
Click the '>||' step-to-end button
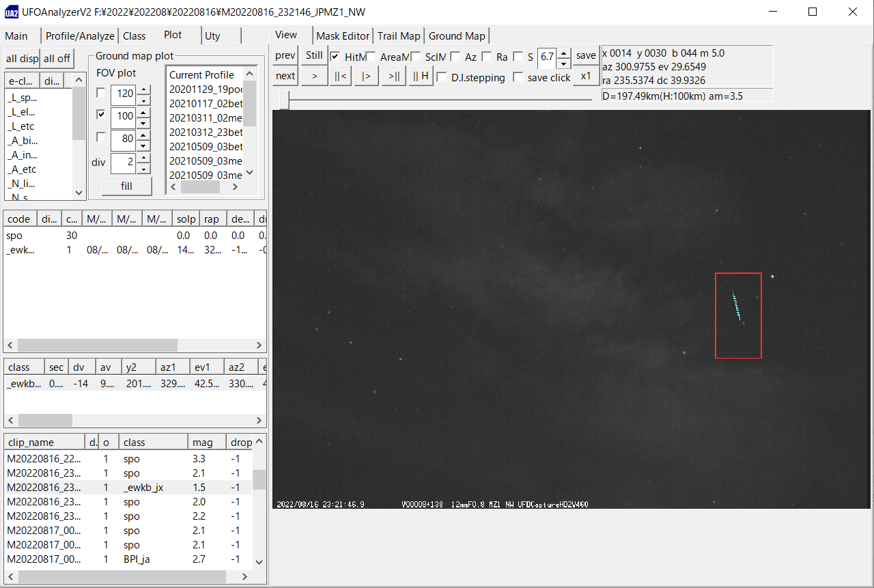click(393, 76)
